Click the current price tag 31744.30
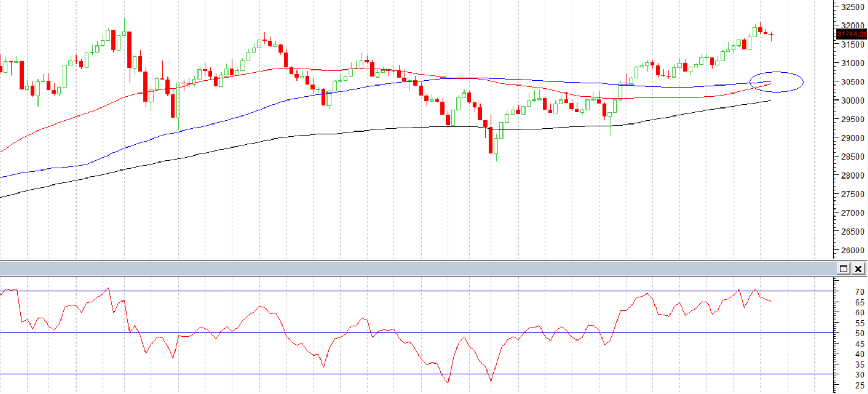The width and height of the screenshot is (868, 394). coord(851,34)
